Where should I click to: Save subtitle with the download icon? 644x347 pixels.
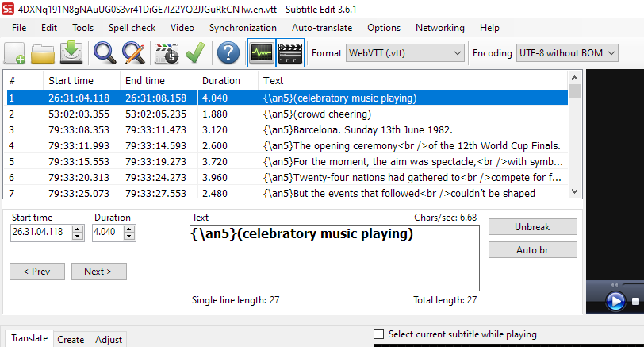pos(71,52)
